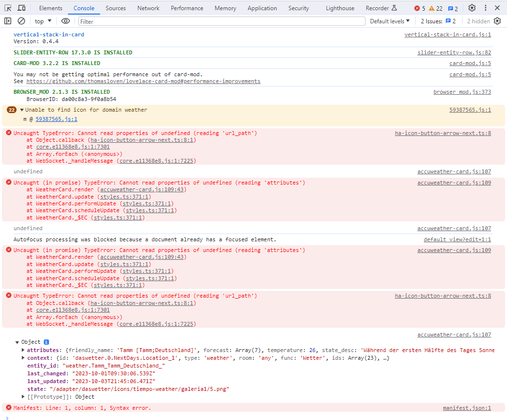Click the blue issues count badge in tab bar
Screen dimensions: 507x420
coord(453,8)
